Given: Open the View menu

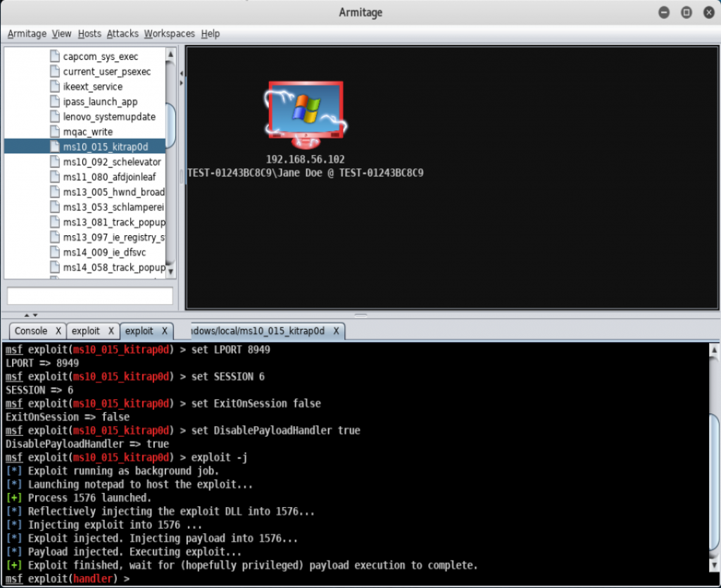Looking at the screenshot, I should (x=61, y=34).
